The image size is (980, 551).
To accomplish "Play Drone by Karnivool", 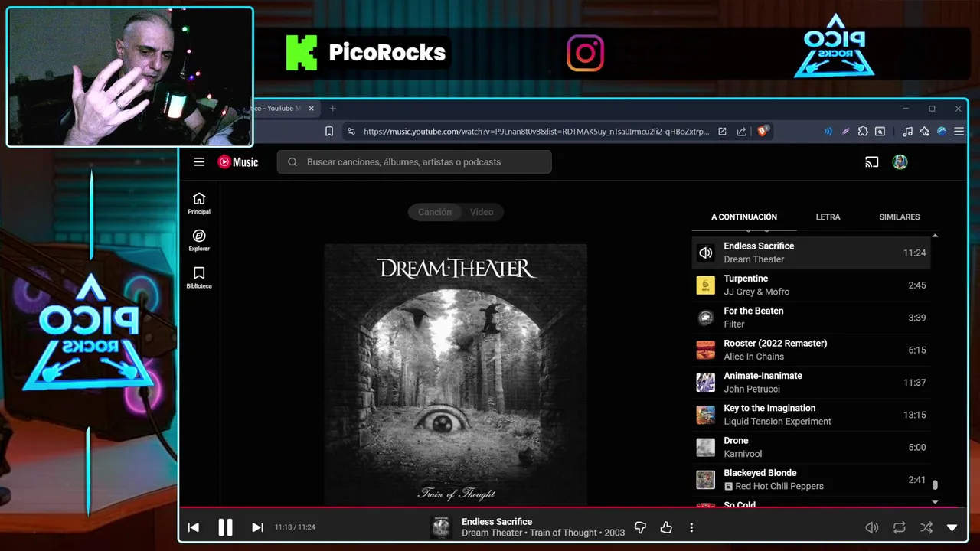I will pos(811,447).
